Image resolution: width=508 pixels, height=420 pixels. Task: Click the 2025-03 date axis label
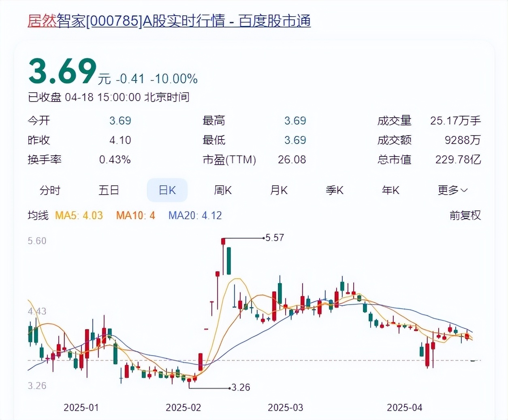click(x=286, y=407)
